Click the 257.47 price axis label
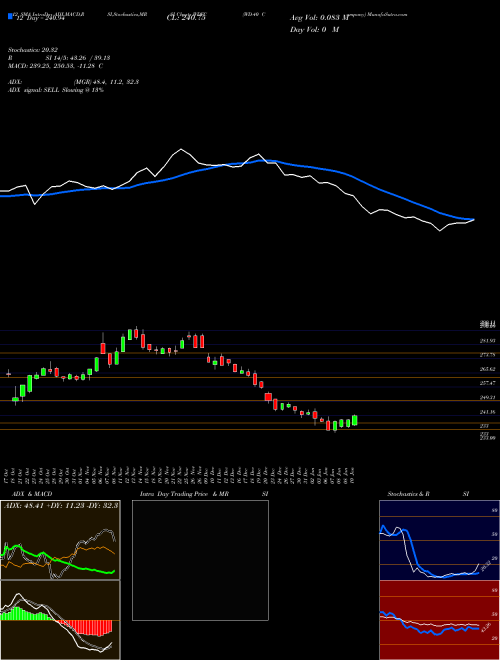Screen dimensions: 500x660 (x=488, y=383)
